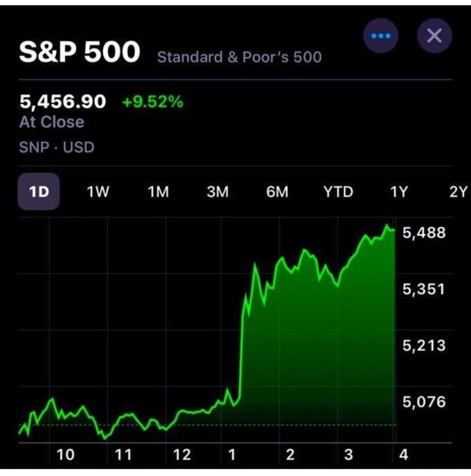The image size is (471, 476).
Task: Tap chart at the 12 o'clock marker
Action: click(x=182, y=455)
